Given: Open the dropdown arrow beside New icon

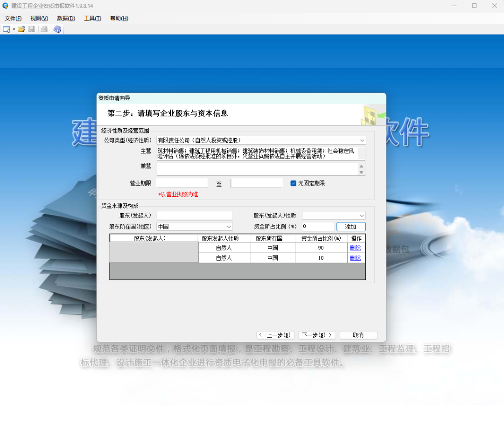Looking at the screenshot, I should (x=14, y=29).
